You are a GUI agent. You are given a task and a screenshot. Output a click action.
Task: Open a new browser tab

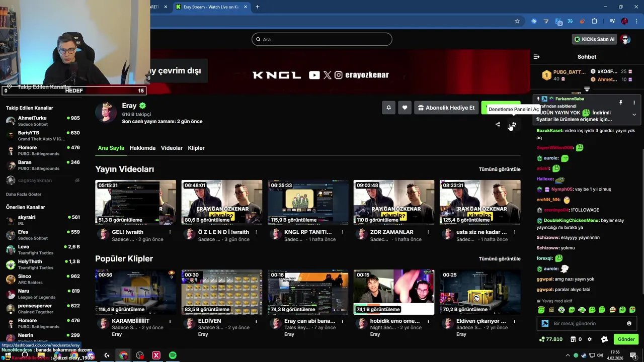tap(258, 7)
